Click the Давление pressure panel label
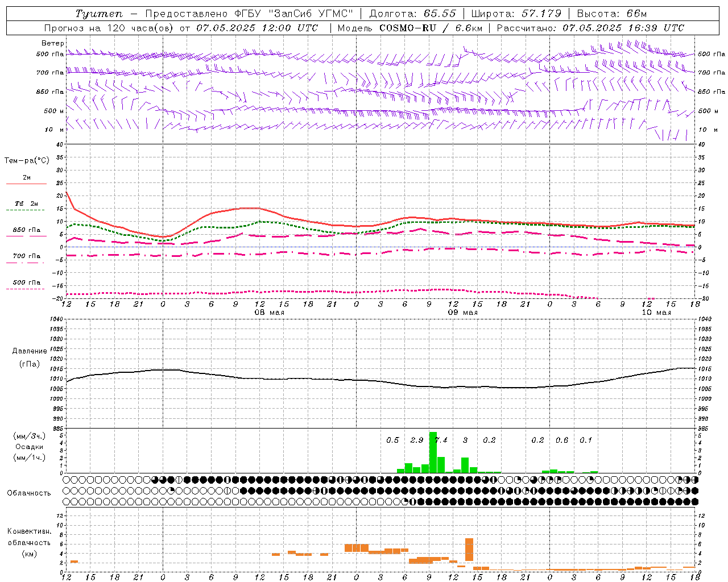Screen dimensions: 728x582 (29, 351)
